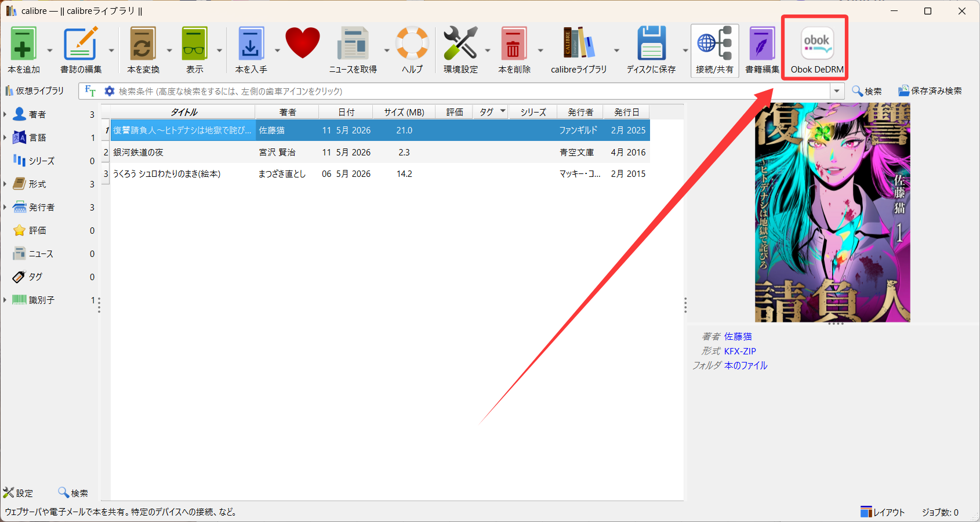This screenshot has height=522, width=980.
Task: Show the ジョブ数: 0 jobs list
Action: [940, 512]
